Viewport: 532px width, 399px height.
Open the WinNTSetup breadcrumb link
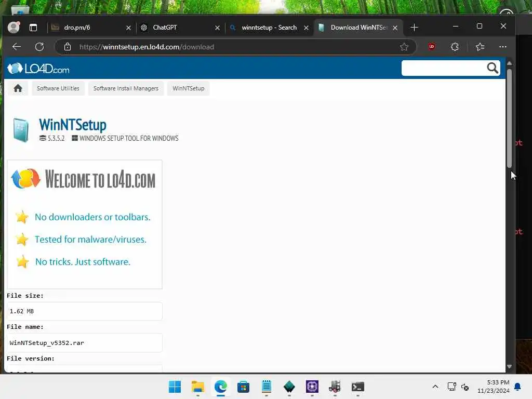[188, 88]
